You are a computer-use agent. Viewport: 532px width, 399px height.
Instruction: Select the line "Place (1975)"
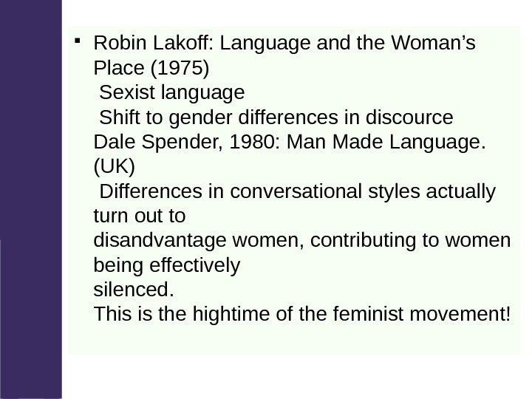tap(152, 69)
